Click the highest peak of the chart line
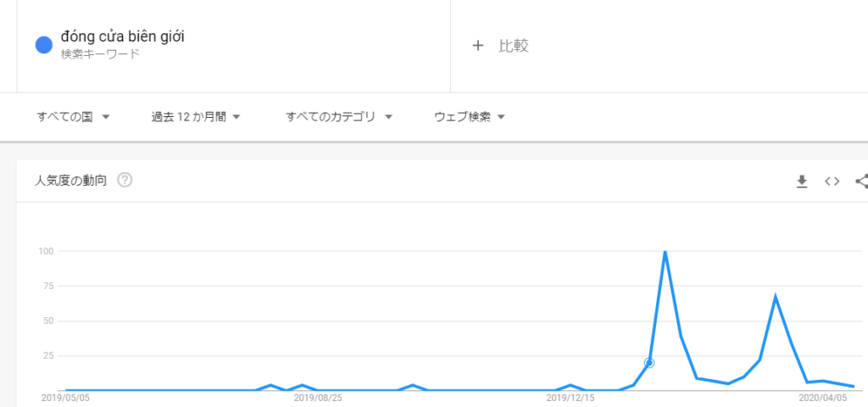This screenshot has width=868, height=407. 665,252
